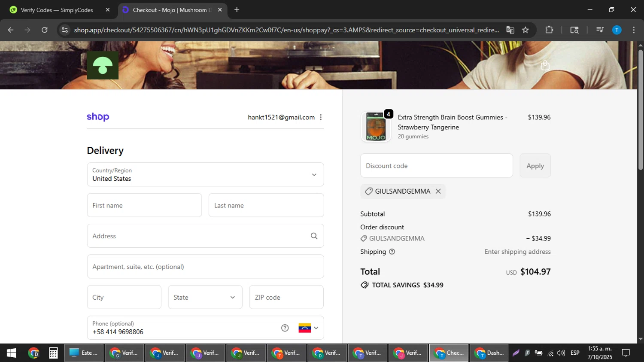Open the volume icon in the system tray
Screen dimensions: 644x362
561,353
